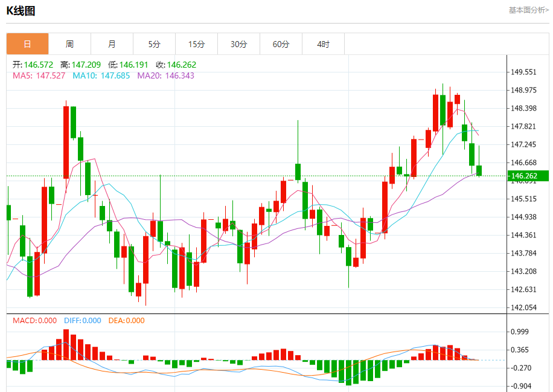Click the MA20: 146.343 label
The height and width of the screenshot is (392, 553).
tap(166, 76)
